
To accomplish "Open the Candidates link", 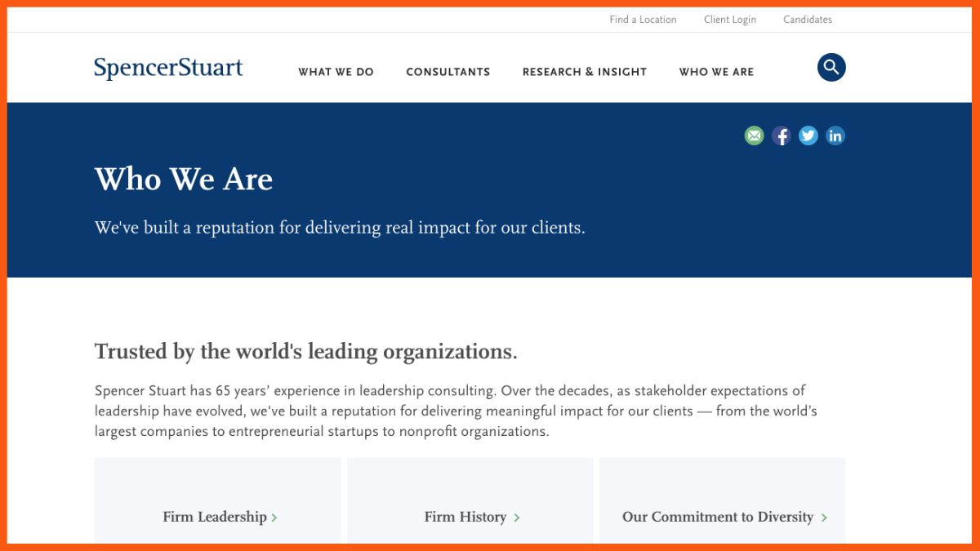I will point(808,20).
